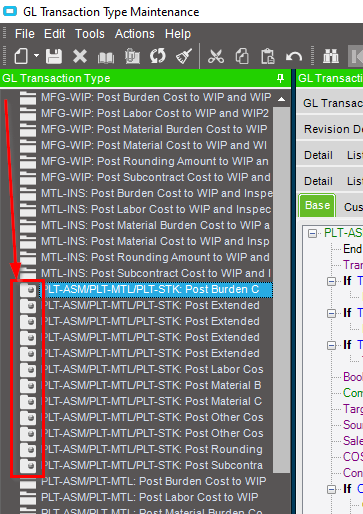Click the Undo arrow toolbar icon
Image resolution: width=363 pixels, height=514 pixels.
point(294,56)
